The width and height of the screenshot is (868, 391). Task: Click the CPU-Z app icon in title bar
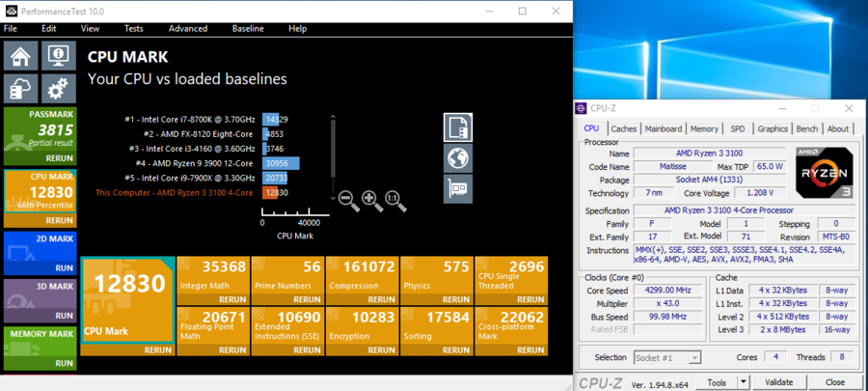click(581, 108)
